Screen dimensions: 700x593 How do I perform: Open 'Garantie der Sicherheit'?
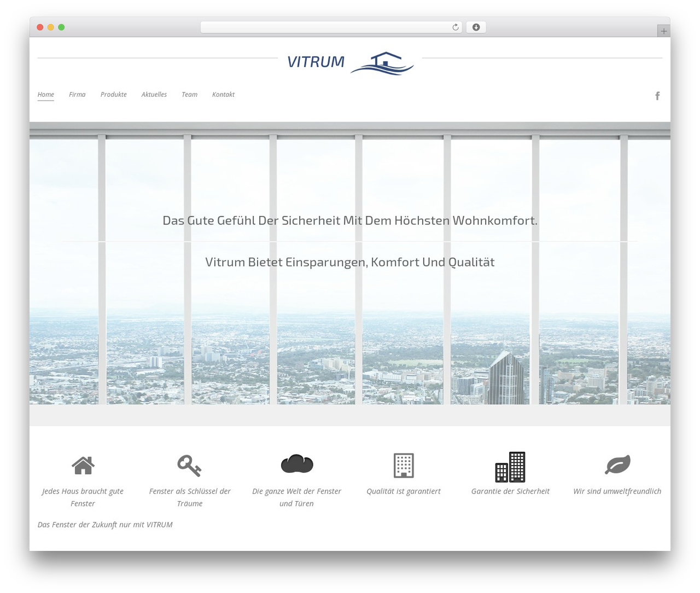click(510, 491)
